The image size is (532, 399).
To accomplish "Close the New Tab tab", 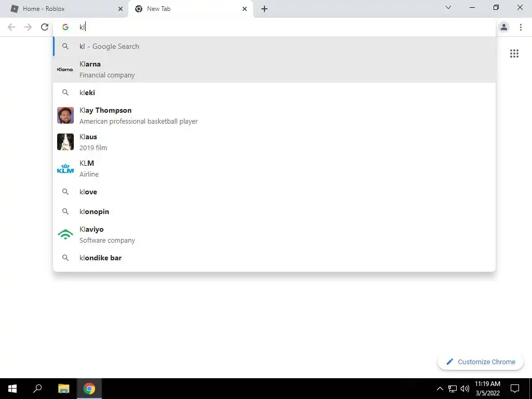I will (x=245, y=9).
